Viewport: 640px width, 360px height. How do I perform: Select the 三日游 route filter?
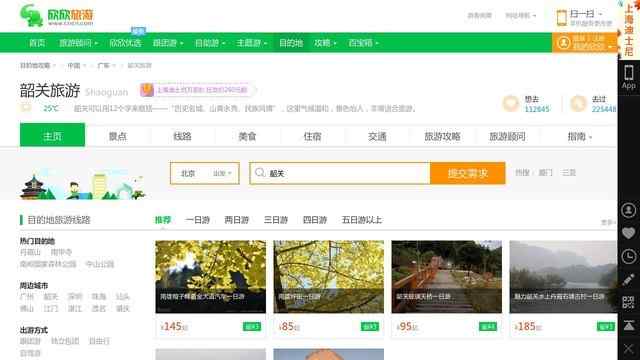[276, 220]
